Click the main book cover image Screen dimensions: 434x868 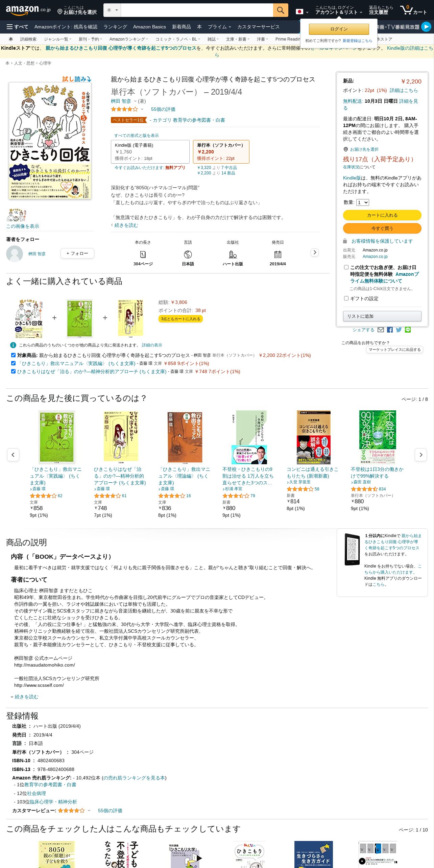50,141
